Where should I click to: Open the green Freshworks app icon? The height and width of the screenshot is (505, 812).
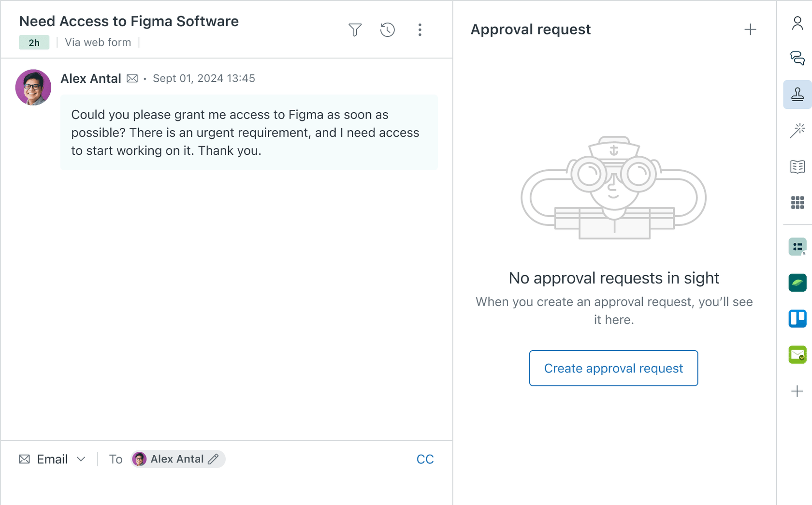pyautogui.click(x=797, y=282)
